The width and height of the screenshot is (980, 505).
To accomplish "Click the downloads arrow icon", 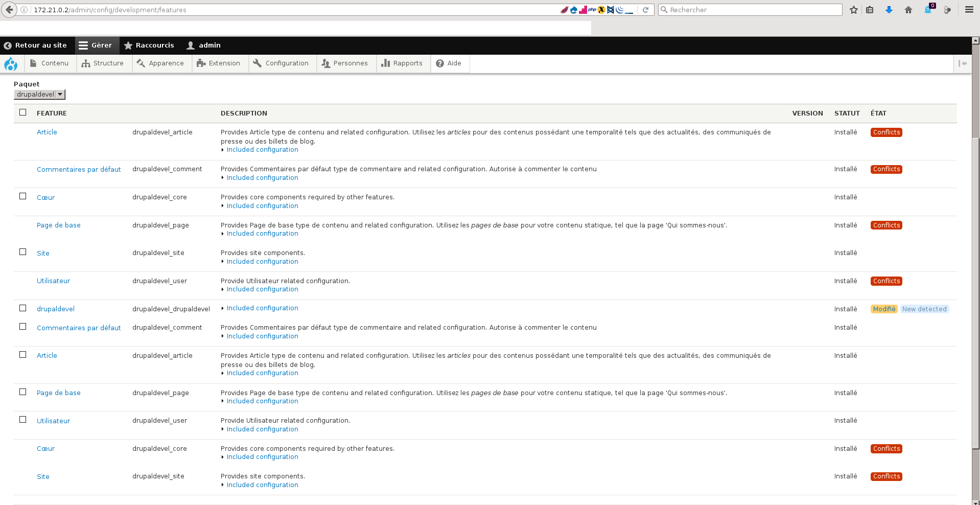I will 889,10.
